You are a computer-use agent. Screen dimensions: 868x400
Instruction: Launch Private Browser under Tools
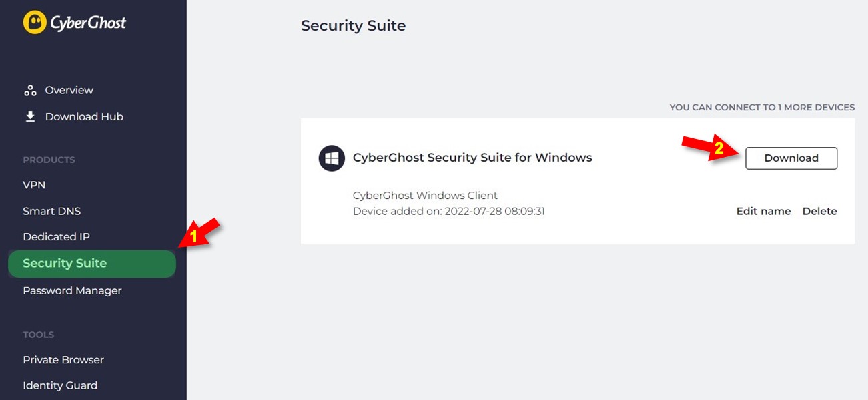point(63,359)
